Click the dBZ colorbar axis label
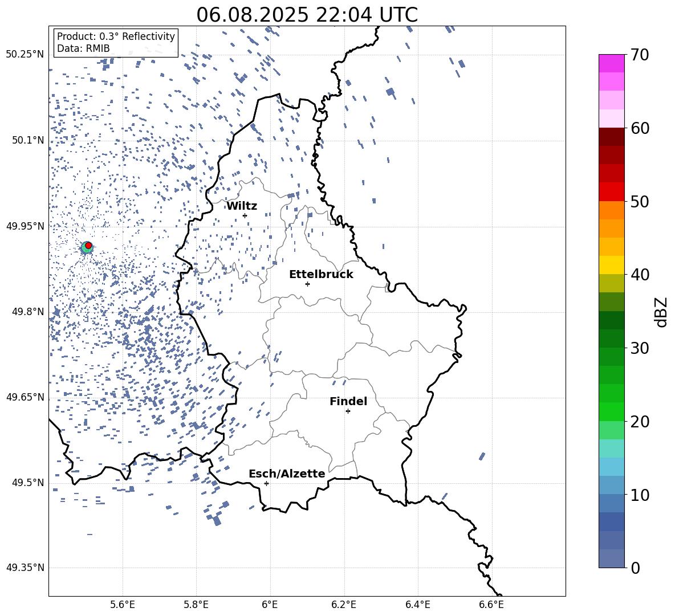The height and width of the screenshot is (616, 675). point(662,312)
